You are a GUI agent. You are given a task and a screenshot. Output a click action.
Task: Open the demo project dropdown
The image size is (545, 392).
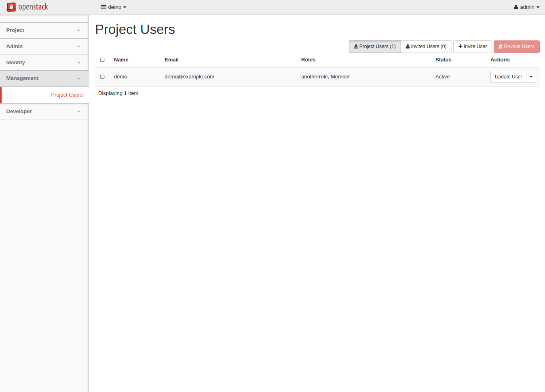[x=114, y=7]
